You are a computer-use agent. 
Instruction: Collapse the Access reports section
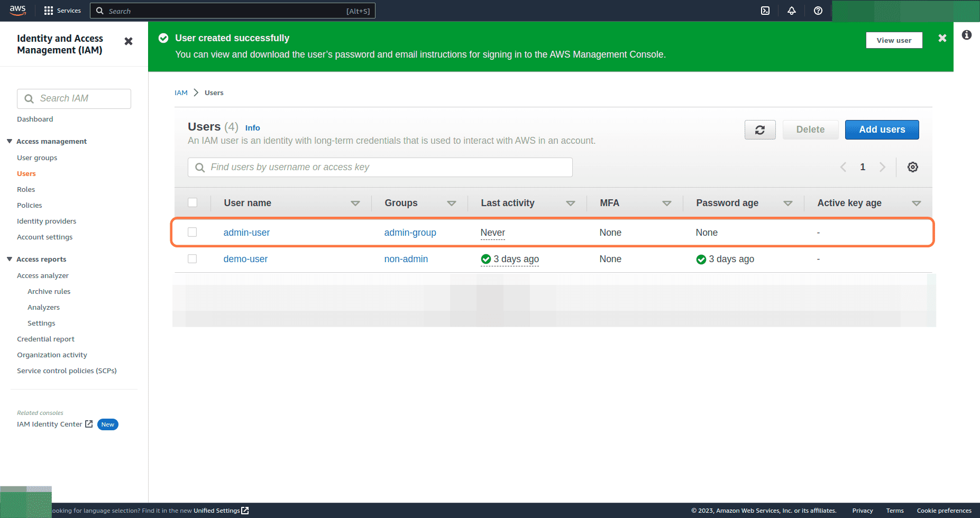tap(10, 259)
